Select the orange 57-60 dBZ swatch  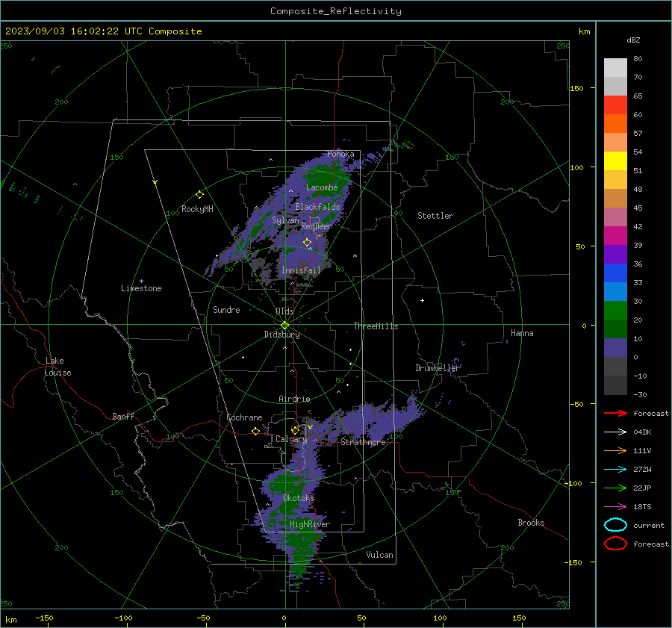615,124
